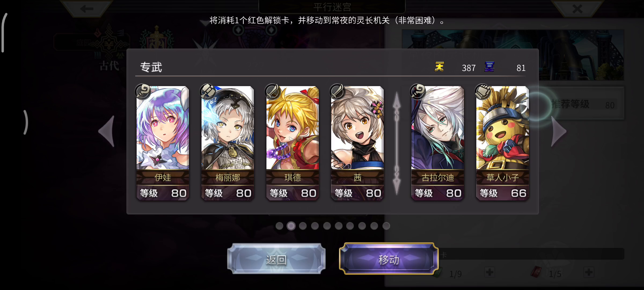644x290 pixels.
Task: Click the staff weapon icon on 伊娃's card
Action: pos(143,91)
